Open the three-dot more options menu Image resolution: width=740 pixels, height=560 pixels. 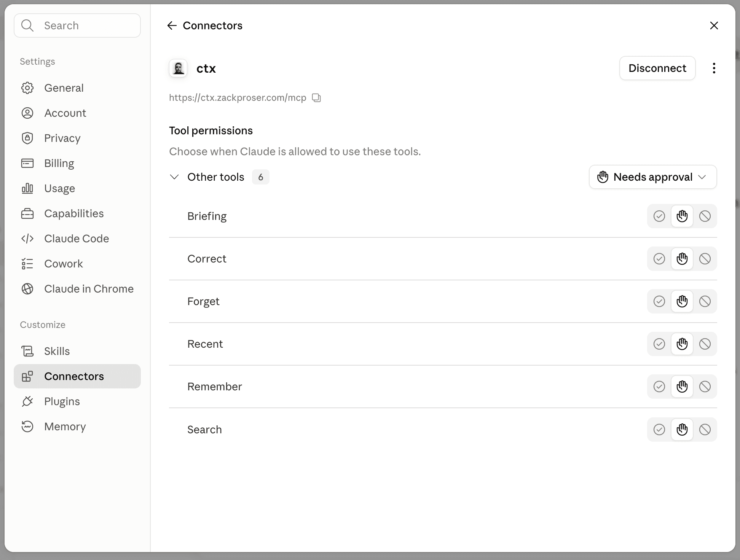click(x=714, y=68)
